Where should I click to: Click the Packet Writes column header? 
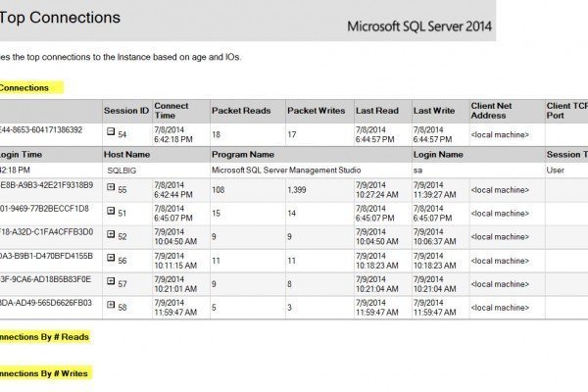pyautogui.click(x=317, y=111)
